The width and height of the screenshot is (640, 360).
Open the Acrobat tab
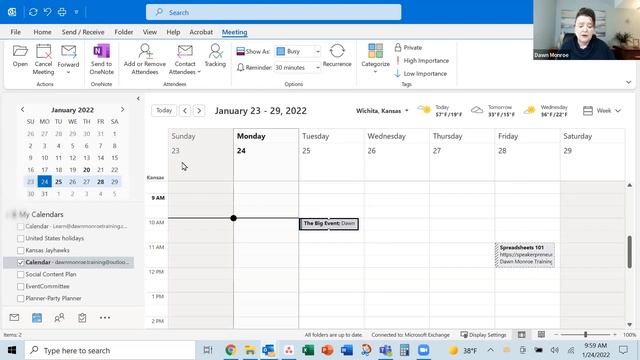click(201, 32)
